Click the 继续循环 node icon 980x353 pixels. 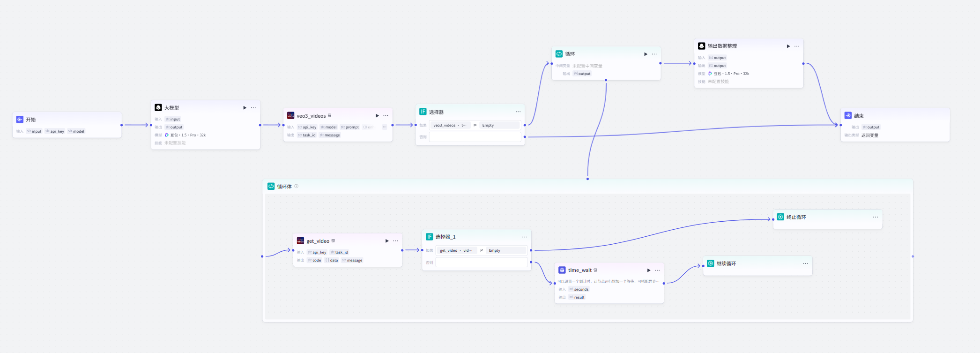[x=710, y=263]
